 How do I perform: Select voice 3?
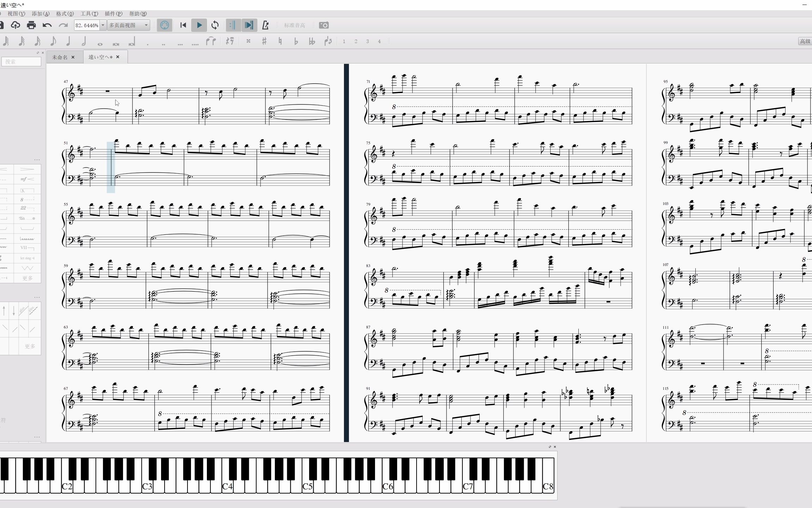[x=368, y=41]
